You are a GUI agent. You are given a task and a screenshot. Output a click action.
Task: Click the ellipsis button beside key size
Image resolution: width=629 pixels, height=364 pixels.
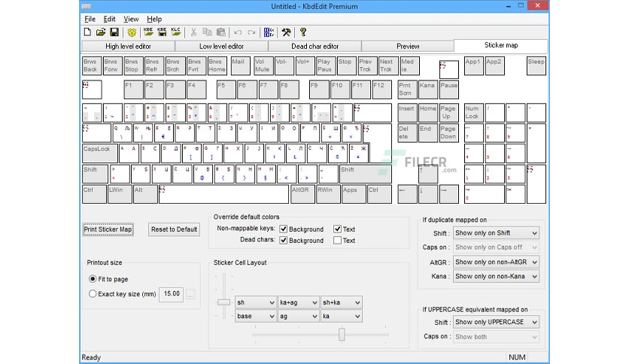tap(190, 294)
